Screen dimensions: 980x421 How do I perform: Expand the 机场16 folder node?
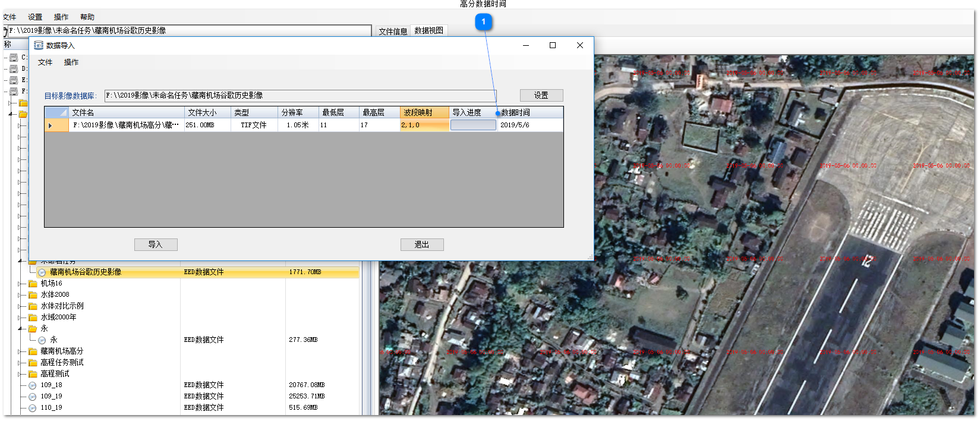pos(20,284)
